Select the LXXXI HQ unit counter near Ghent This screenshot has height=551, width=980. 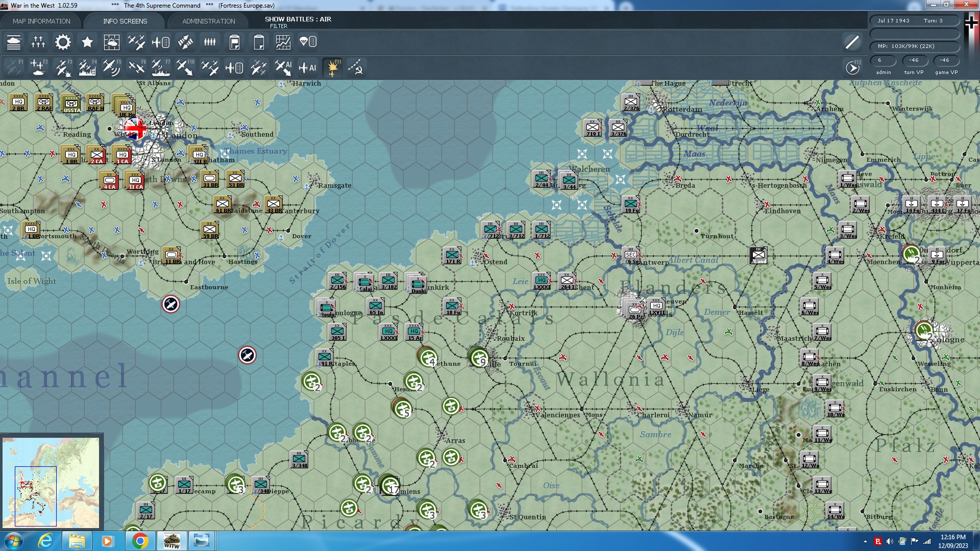pos(542,281)
